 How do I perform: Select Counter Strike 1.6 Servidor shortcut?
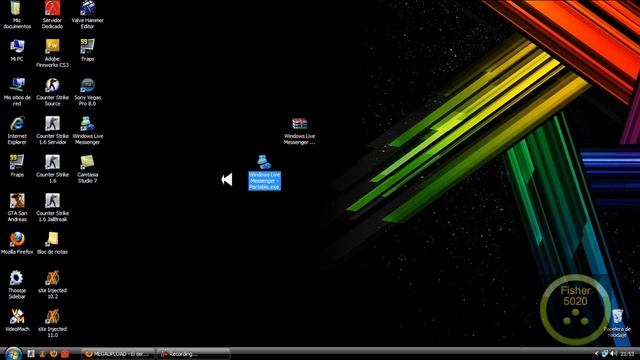pyautogui.click(x=52, y=131)
